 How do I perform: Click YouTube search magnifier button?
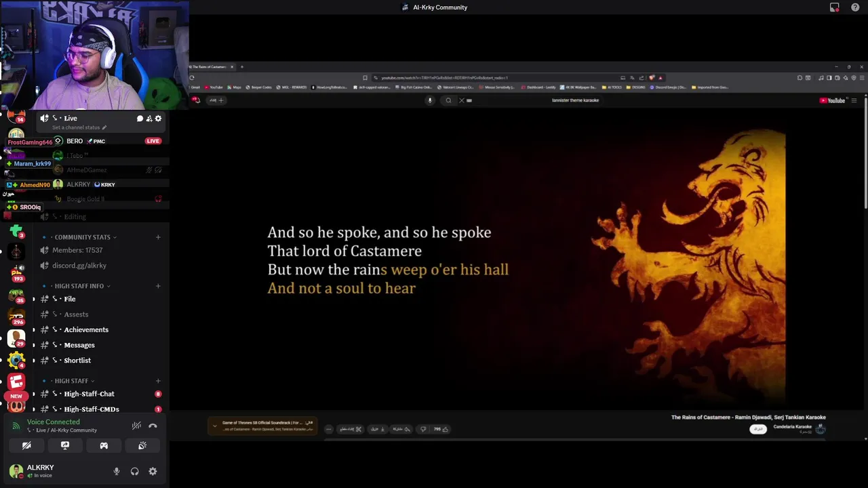[x=448, y=100]
